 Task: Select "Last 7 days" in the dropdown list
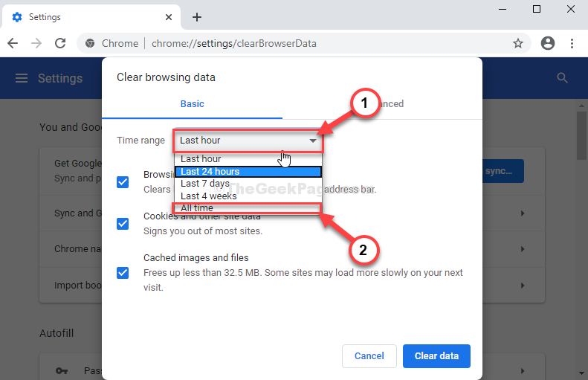pos(205,184)
